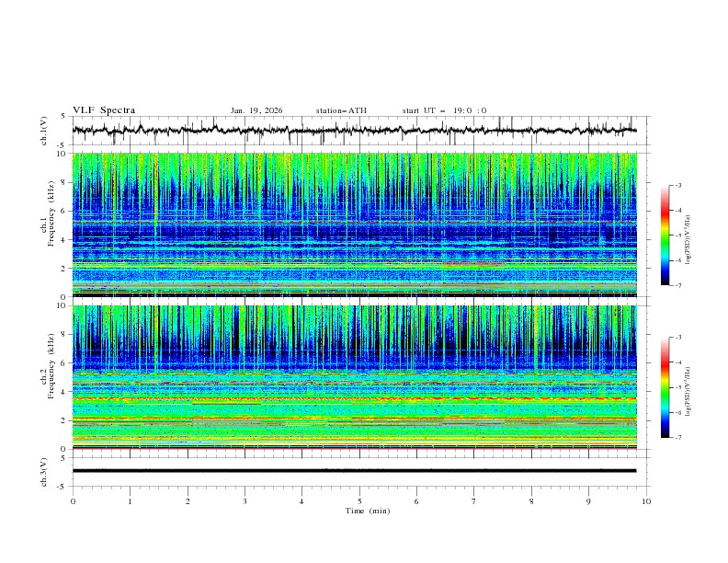
Task: Select the date text "Jan. 19, 2026"
Action: (x=256, y=110)
